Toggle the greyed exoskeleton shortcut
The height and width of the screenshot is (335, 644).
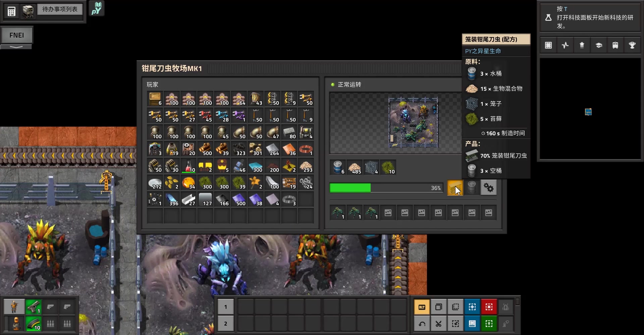tap(506, 324)
